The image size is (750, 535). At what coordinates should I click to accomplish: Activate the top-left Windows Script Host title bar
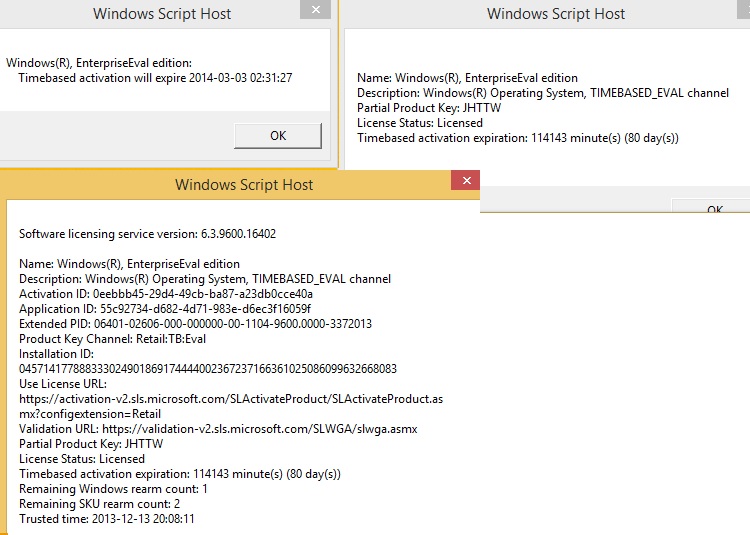click(x=160, y=14)
